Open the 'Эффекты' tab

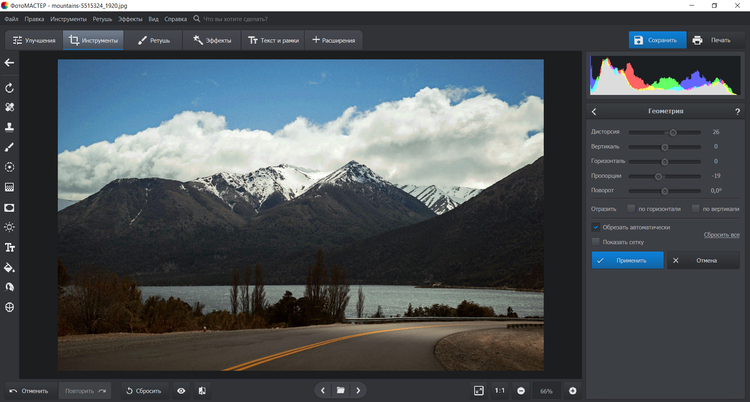212,40
